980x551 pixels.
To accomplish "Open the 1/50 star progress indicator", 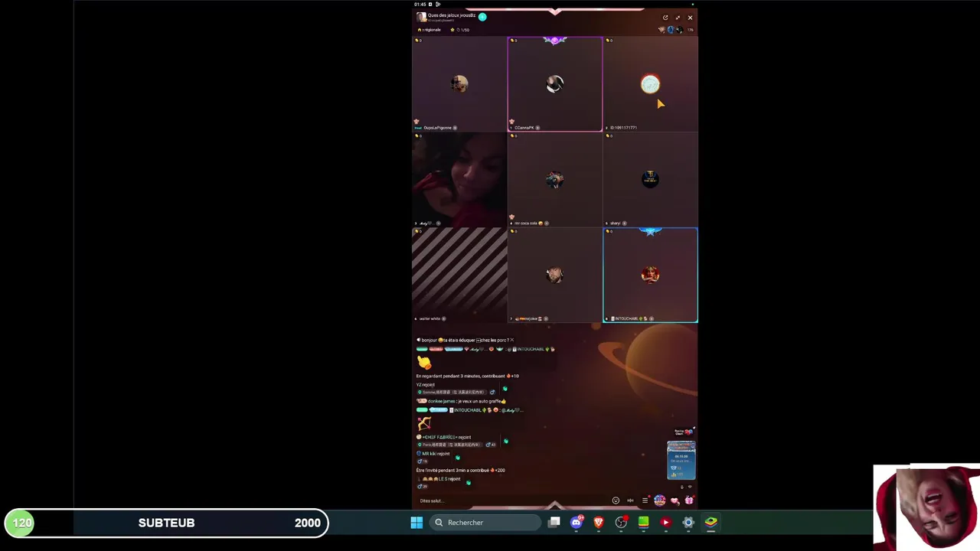I will point(460,30).
